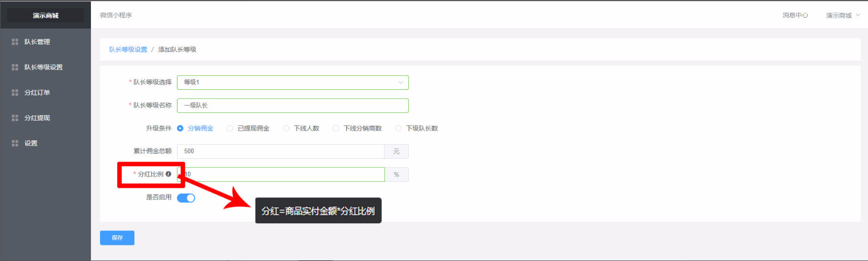Click the 微信小程序 text in header
Screen dimensions: 868x261
116,15
